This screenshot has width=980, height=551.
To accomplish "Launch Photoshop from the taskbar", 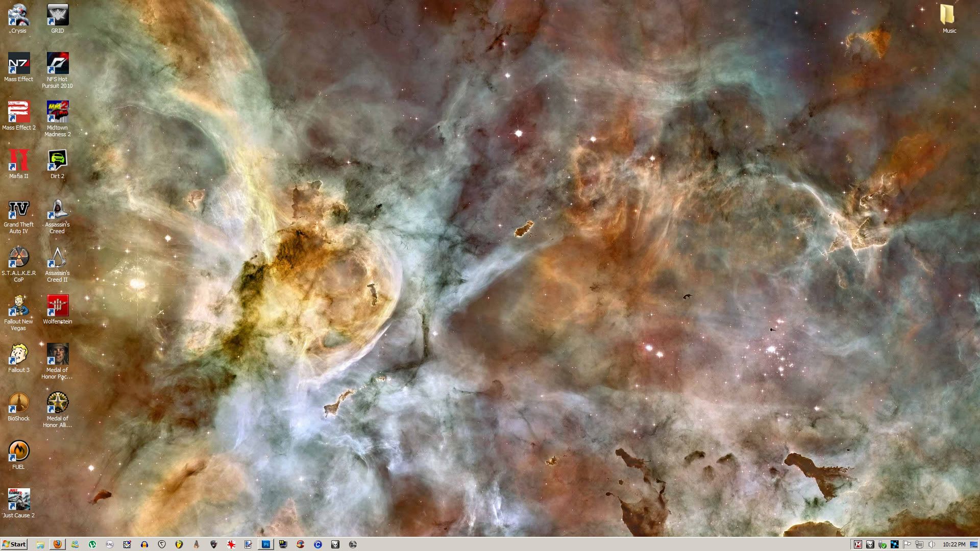I will pos(265,544).
